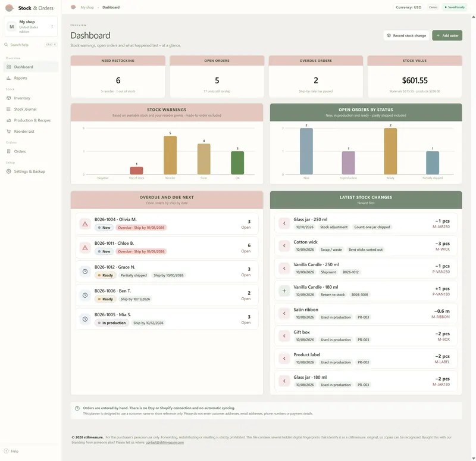This screenshot has height=461, width=476.
Task: Open the Currency: USD selector
Action: click(408, 7)
